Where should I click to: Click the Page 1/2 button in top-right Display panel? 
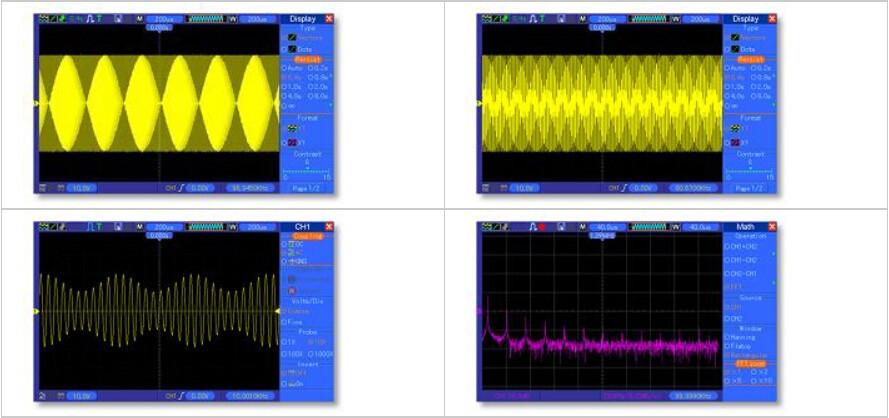(749, 188)
